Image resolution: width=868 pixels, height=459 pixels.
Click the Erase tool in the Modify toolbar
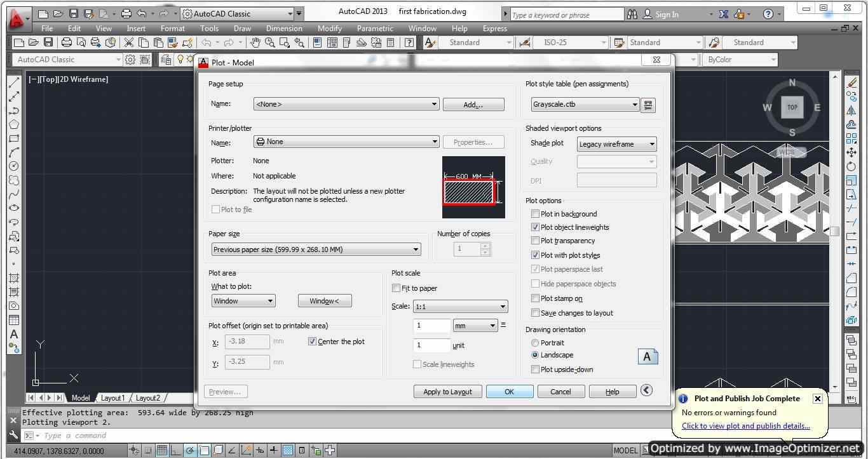pos(851,83)
